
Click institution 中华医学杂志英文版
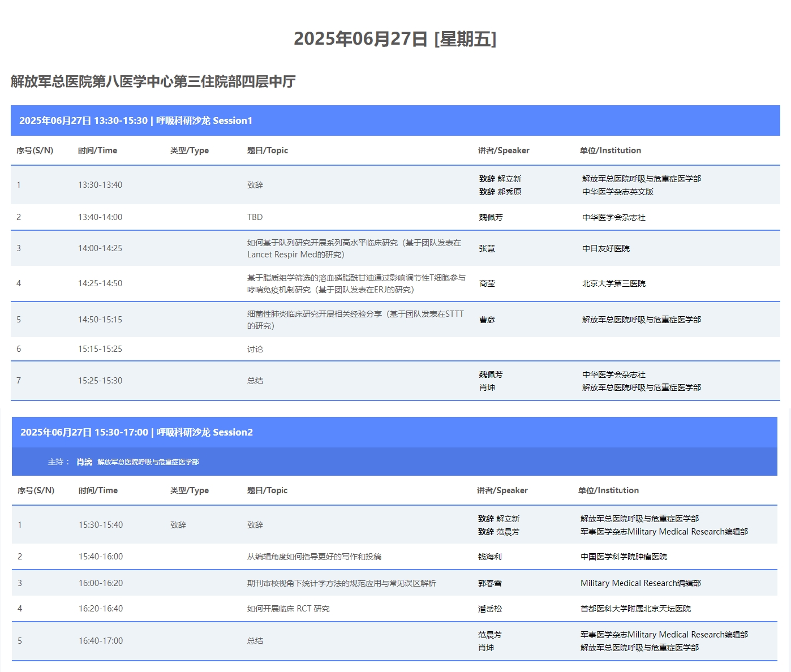(x=618, y=192)
